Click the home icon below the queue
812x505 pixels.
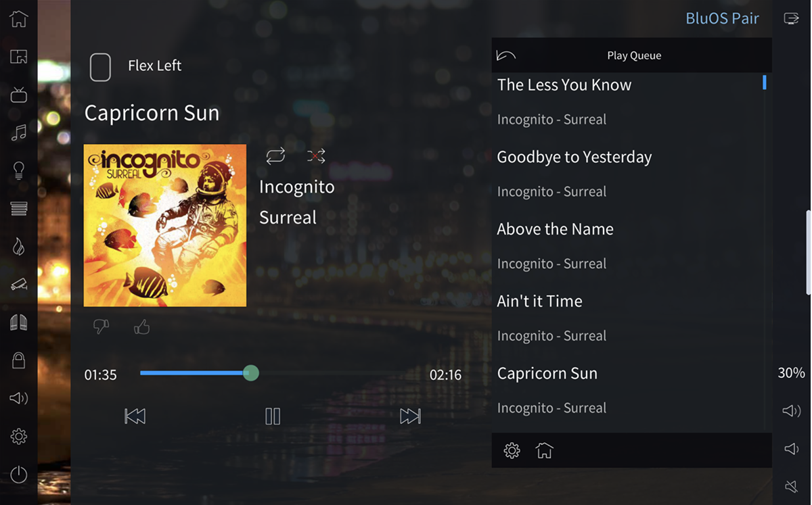(545, 450)
